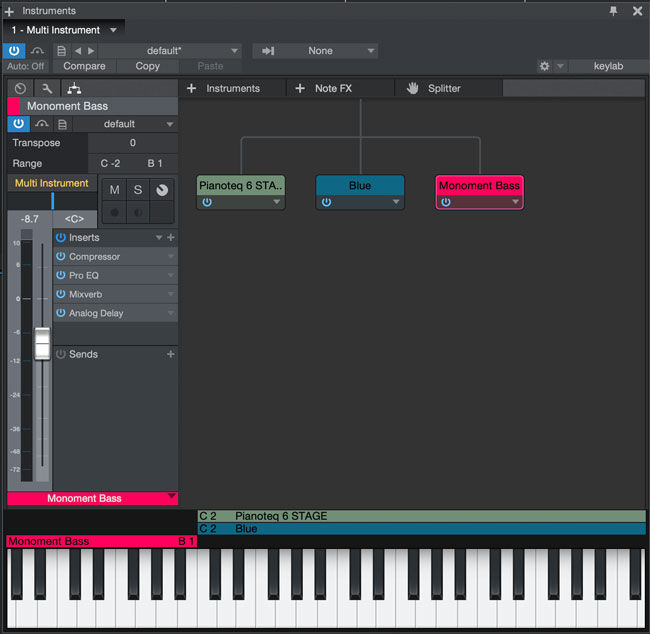Click the Splitter hand icon
This screenshot has height=634, width=650.
coord(412,88)
